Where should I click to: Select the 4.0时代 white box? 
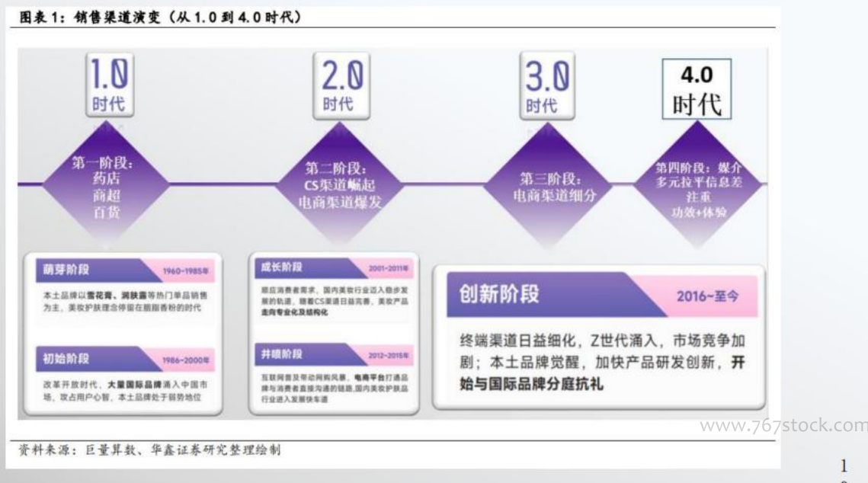click(x=697, y=89)
